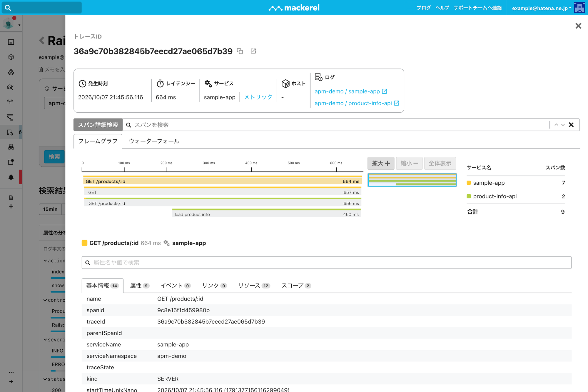This screenshot has width=588, height=392.
Task: Click the Mackerel logo in header
Action: 294,8
